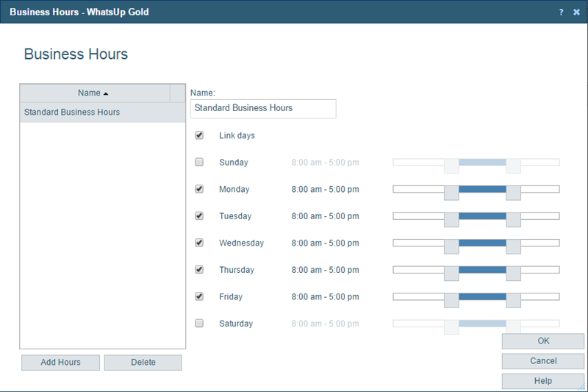Enable the Sunday checkbox
588x392 pixels.
199,163
